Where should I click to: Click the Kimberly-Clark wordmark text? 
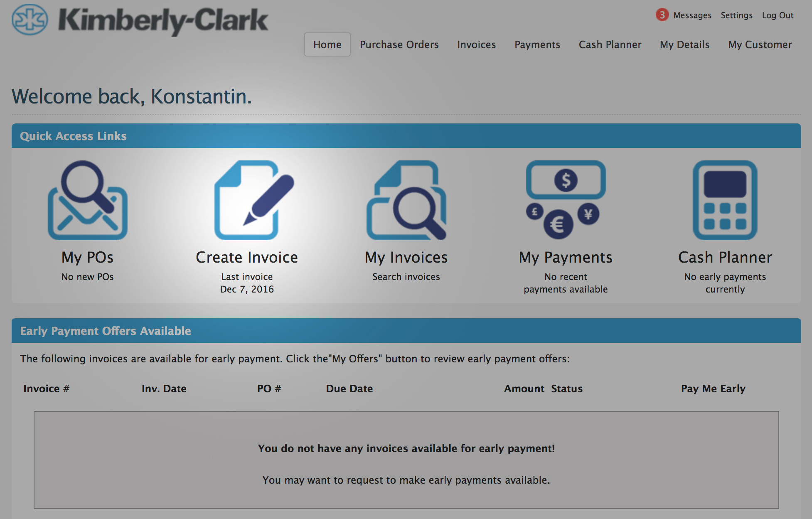click(x=163, y=21)
